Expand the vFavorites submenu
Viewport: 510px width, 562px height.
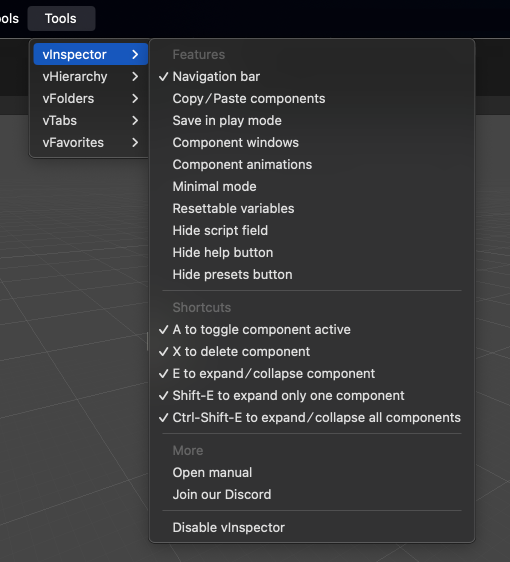tap(90, 143)
